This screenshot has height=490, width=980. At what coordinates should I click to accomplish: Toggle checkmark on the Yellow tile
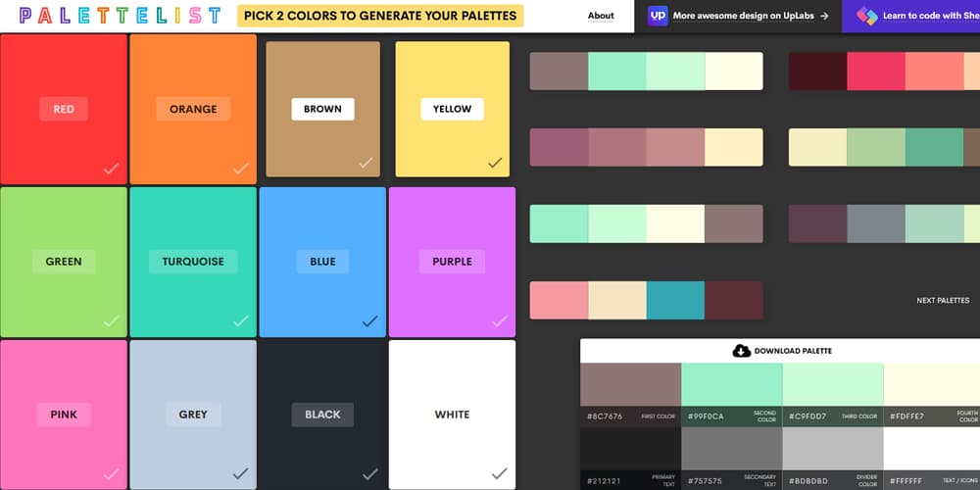click(495, 163)
